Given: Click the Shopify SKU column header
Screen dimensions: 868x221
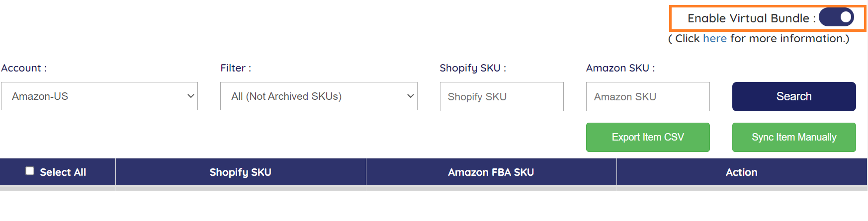Looking at the screenshot, I should tap(240, 172).
